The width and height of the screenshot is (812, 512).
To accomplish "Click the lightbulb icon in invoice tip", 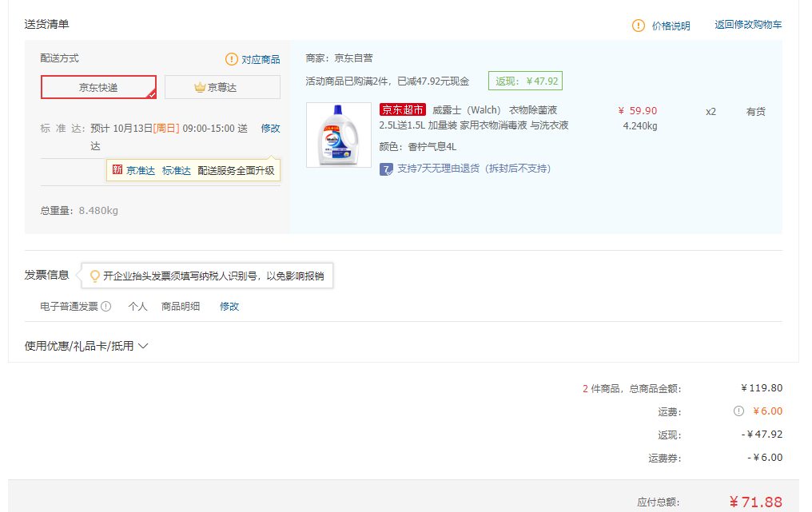I will pyautogui.click(x=95, y=276).
